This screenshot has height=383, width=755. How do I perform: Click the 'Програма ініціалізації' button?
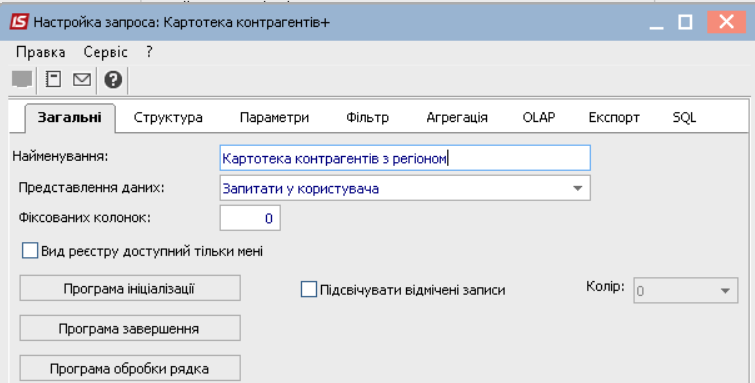[130, 289]
